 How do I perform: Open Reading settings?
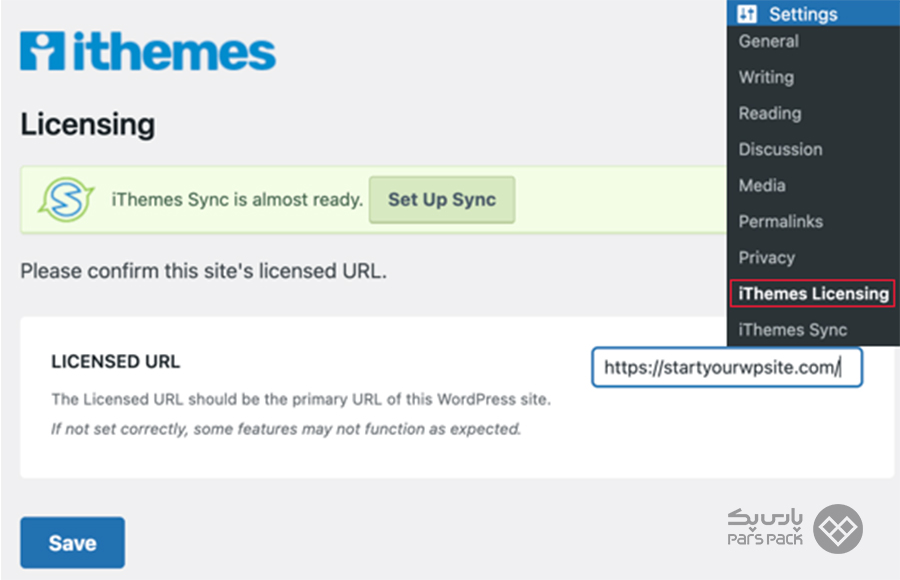(770, 114)
